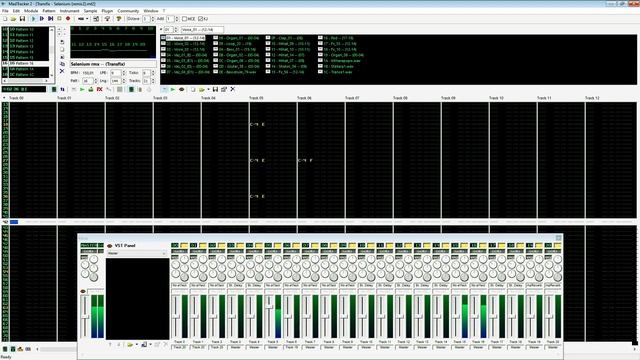Click the help question-mark toolbar icon
This screenshot has width=640, height=360.
(x=118, y=19)
